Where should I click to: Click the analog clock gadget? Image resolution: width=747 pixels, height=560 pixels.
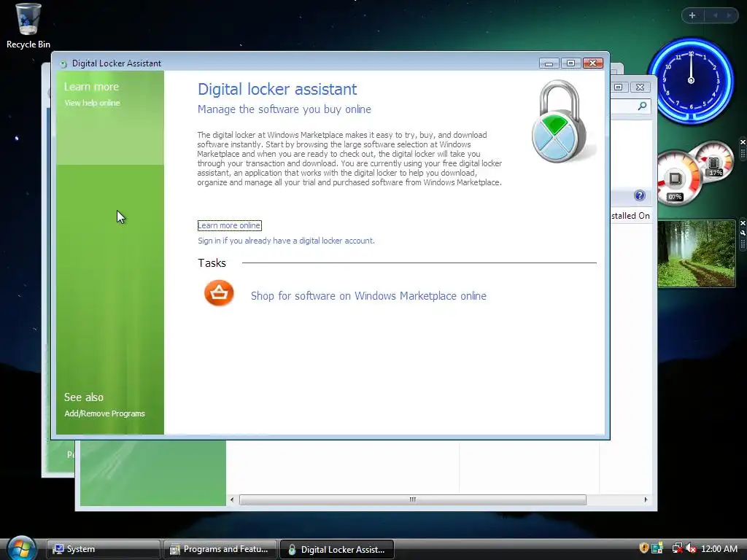pyautogui.click(x=691, y=80)
